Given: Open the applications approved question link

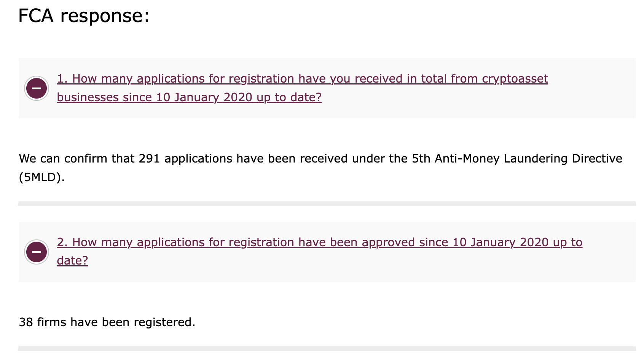Looking at the screenshot, I should point(319,242).
